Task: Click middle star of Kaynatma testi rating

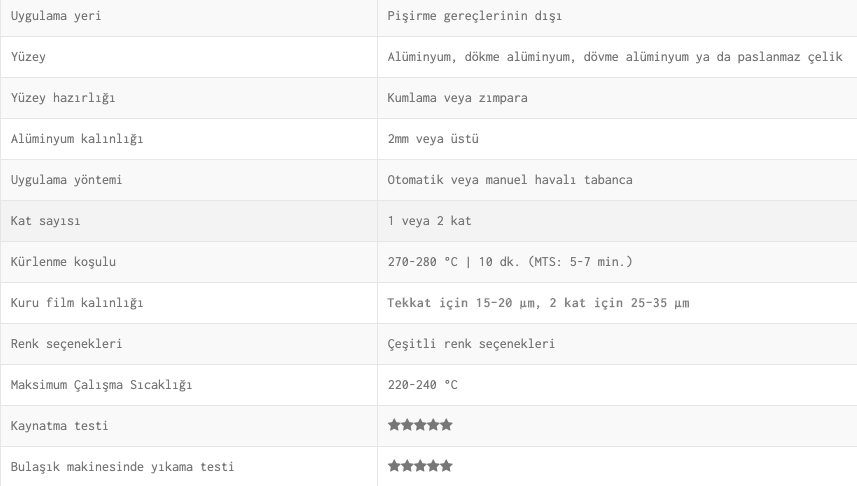Action: pos(420,425)
